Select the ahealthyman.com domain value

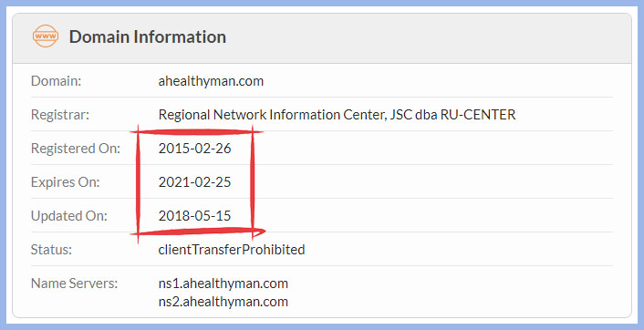211,81
